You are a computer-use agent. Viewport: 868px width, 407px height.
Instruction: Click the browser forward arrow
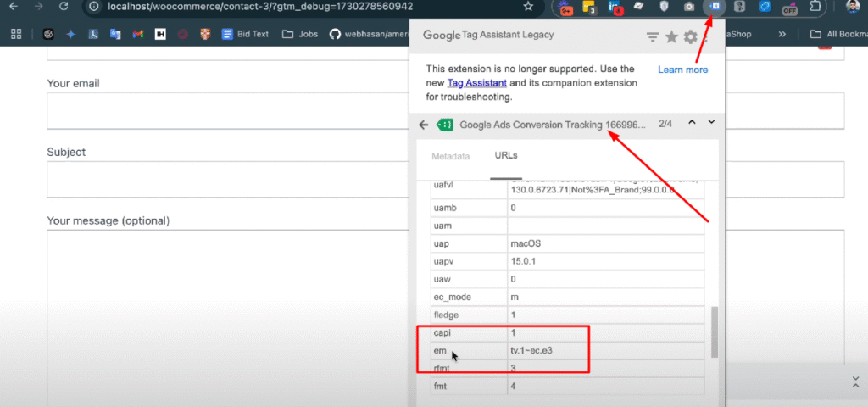39,7
